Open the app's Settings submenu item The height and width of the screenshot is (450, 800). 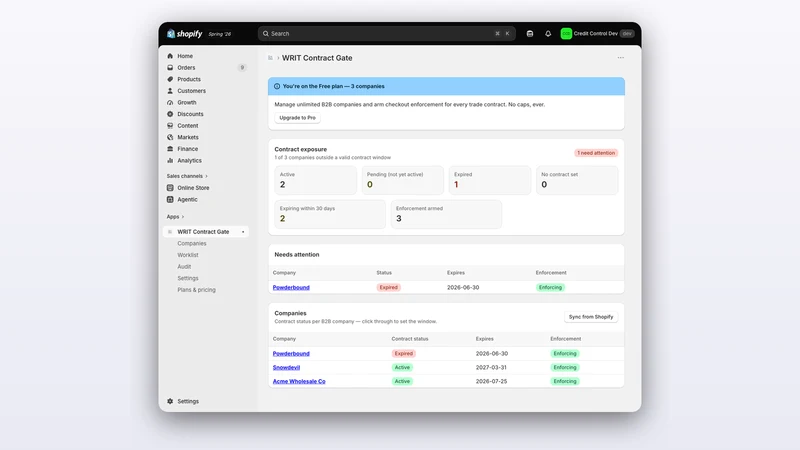pos(188,278)
